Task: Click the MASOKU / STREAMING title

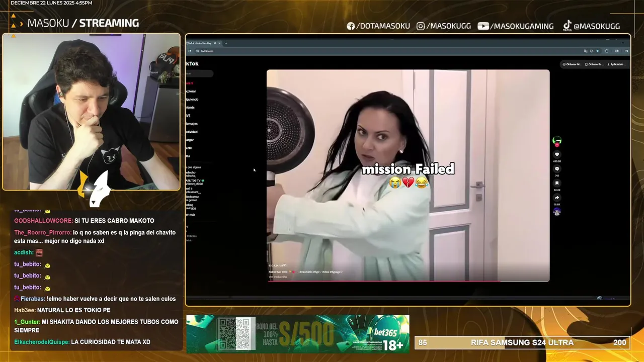Action: [x=83, y=23]
